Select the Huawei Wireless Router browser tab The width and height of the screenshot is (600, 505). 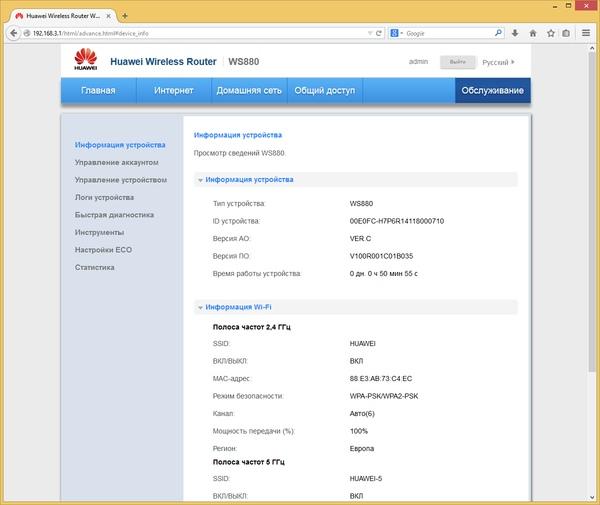click(x=63, y=16)
